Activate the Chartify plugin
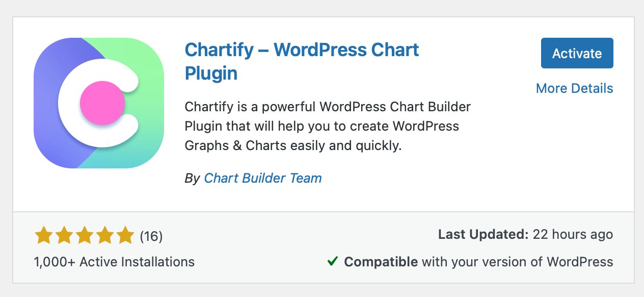Screen dimensions: 644x297 coord(577,53)
